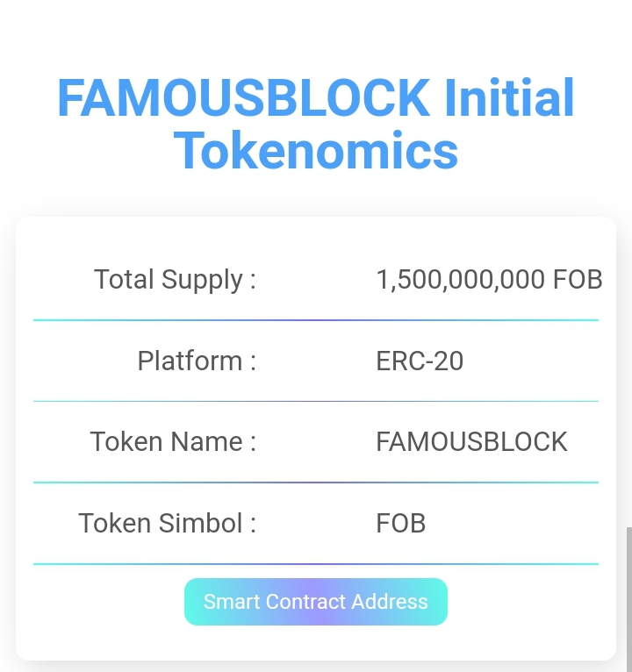Select the FAMOUSBLOCK token name value
This screenshot has height=672, width=632.
[471, 442]
